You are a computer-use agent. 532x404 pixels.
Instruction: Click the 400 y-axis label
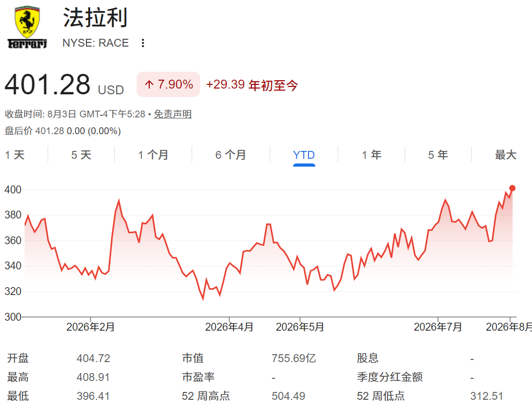13,190
